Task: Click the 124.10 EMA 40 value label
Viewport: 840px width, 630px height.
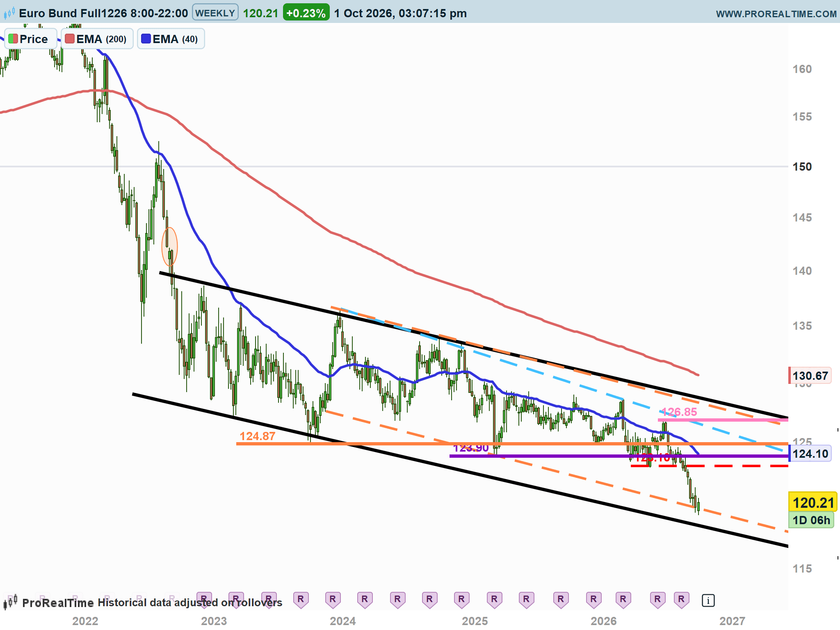Action: (810, 454)
